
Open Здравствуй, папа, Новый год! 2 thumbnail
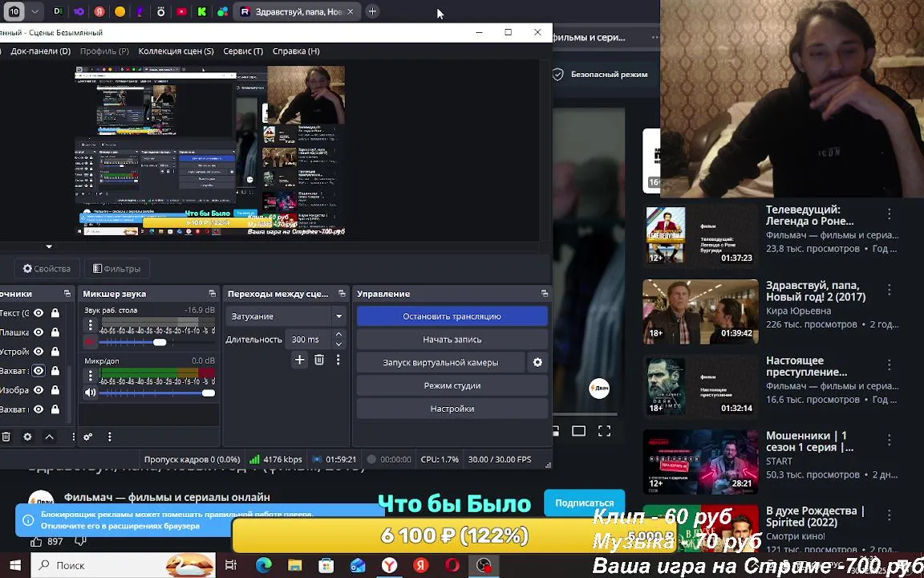coord(700,311)
